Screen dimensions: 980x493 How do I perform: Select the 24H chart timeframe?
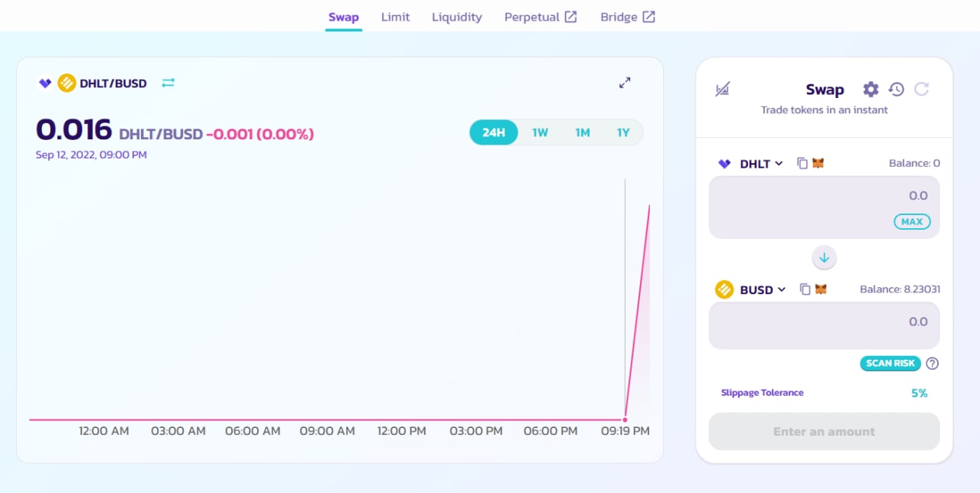click(494, 132)
